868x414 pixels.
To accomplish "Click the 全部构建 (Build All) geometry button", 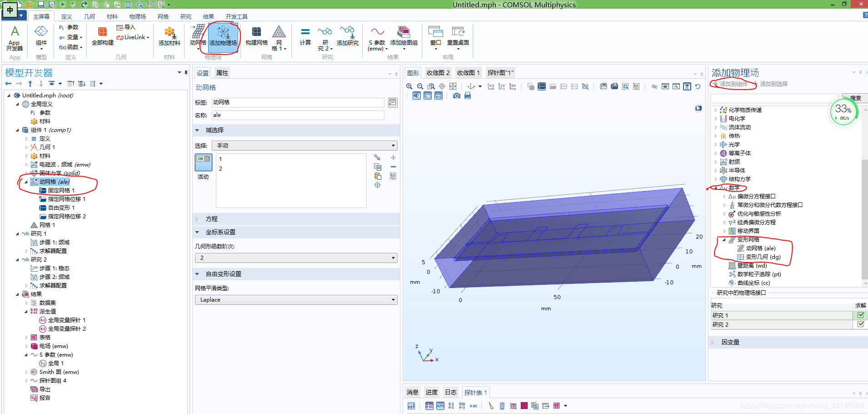I will (x=103, y=36).
